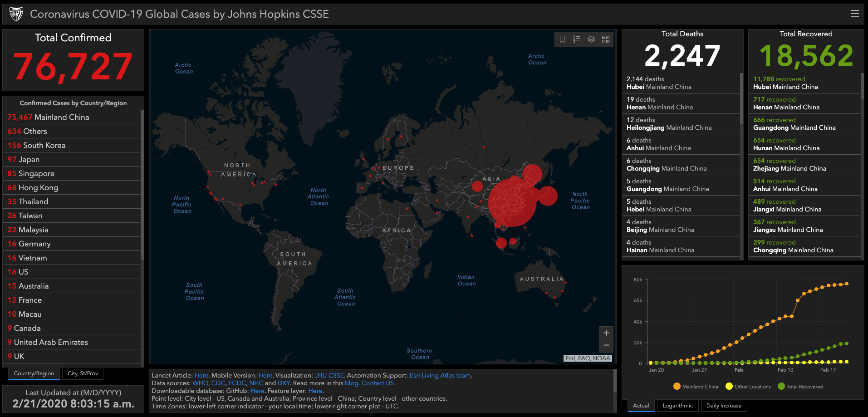Toggle Other Locations series in chart legend
Viewport: 868px width, 417px height.
coord(748,387)
